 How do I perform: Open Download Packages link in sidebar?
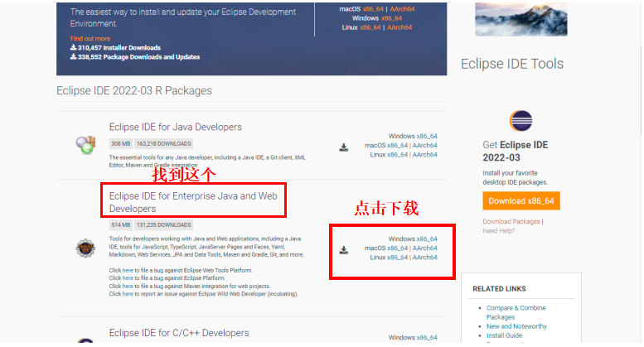[511, 221]
